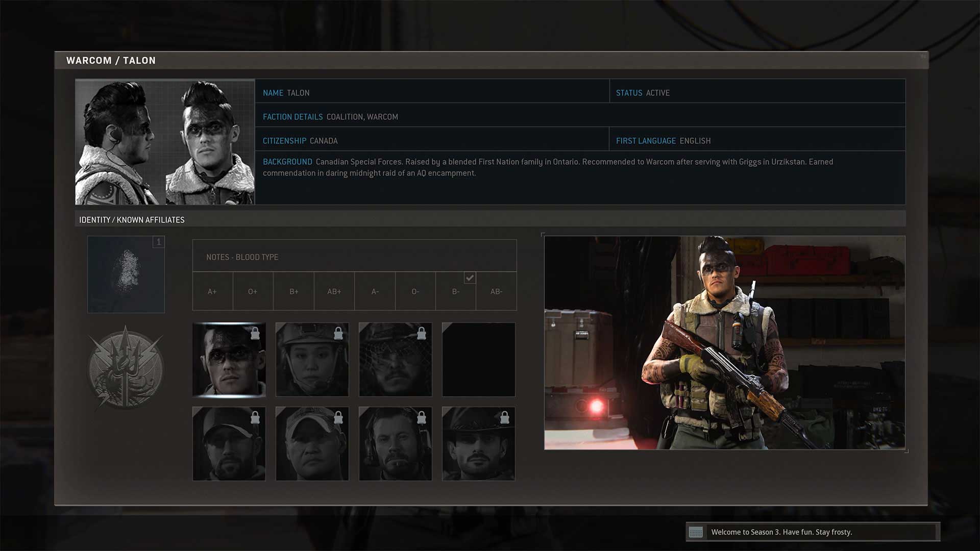Select the operator wearing light baseball cap
The width and height of the screenshot is (980, 551).
click(x=312, y=444)
